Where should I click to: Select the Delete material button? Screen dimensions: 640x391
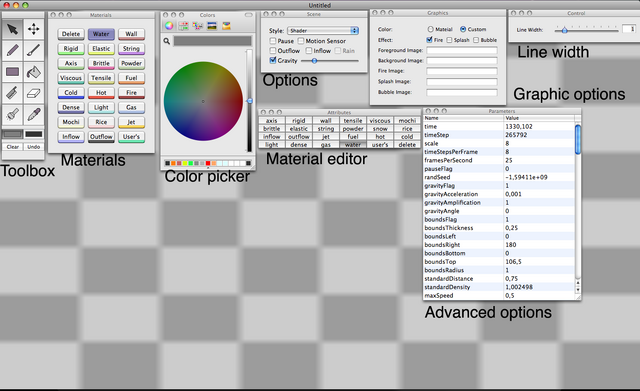coord(71,34)
